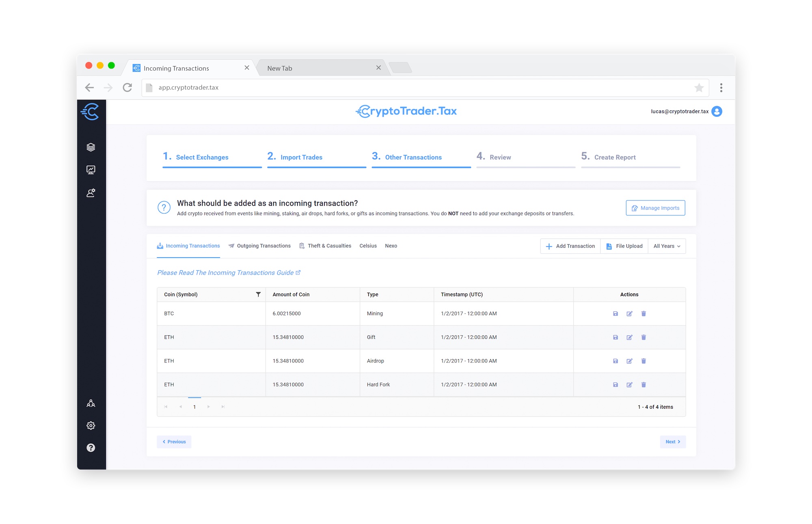Open the Celsius tab
The width and height of the screenshot is (812, 524).
368,246
